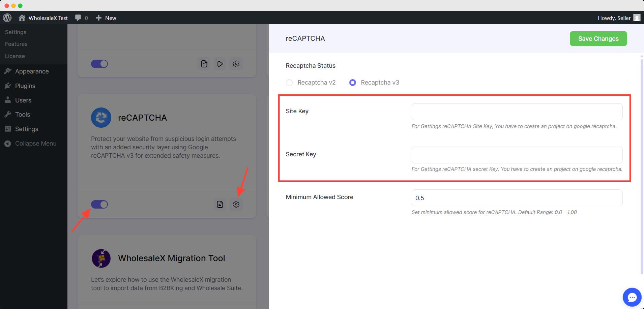
Task: Focus the Site Key input field
Action: [x=517, y=112]
